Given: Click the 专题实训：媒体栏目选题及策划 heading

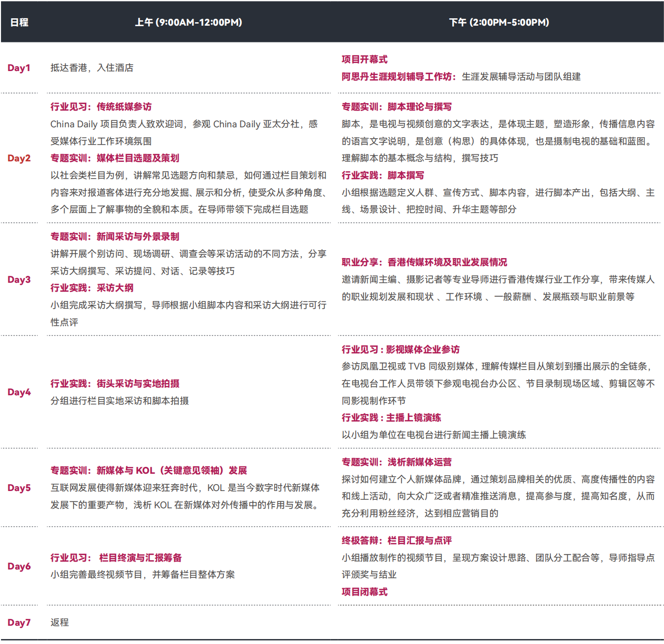Looking at the screenshot, I should (115, 158).
